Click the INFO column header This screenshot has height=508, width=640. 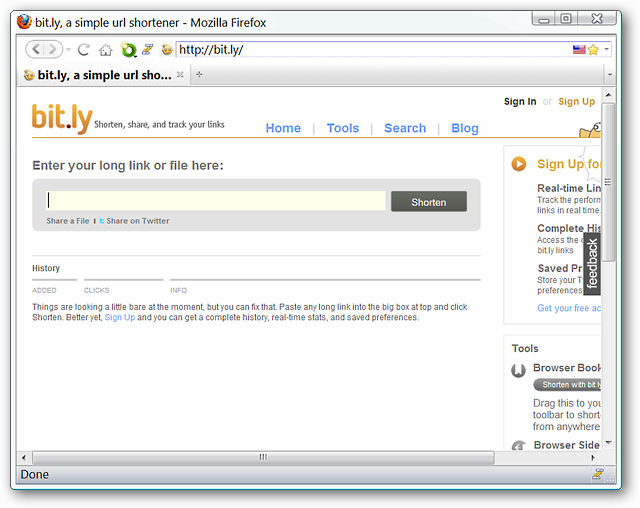178,291
